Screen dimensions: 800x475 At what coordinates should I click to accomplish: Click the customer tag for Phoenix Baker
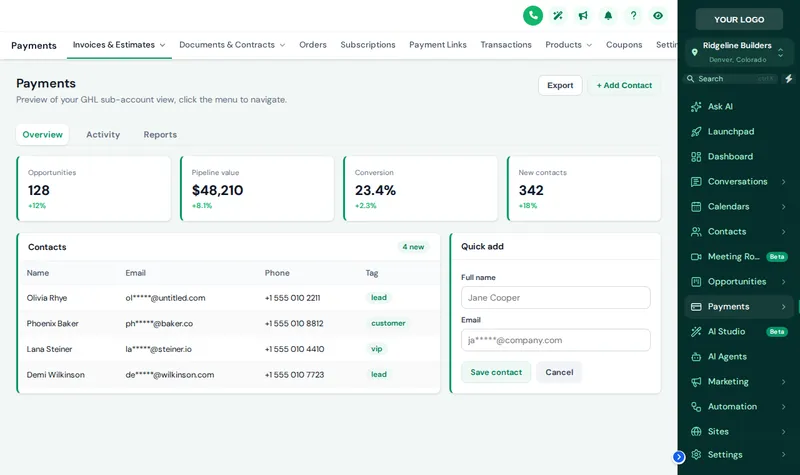(388, 323)
